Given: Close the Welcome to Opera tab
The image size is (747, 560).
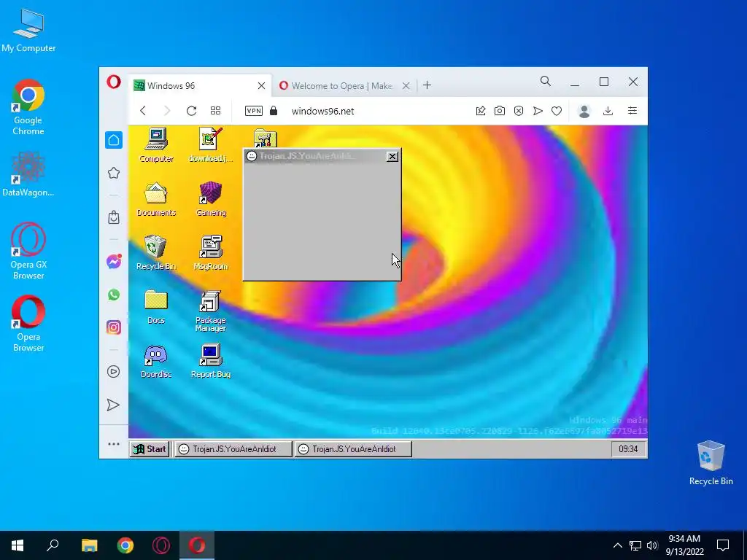Looking at the screenshot, I should 406,86.
